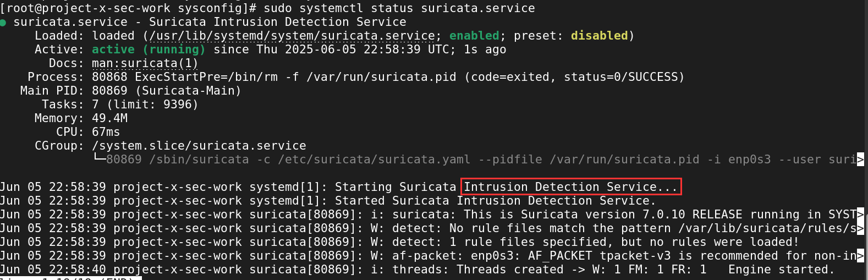Screen dimensions: 868x280
Task: Click the yellow 'disabled' preset text
Action: tap(599, 36)
